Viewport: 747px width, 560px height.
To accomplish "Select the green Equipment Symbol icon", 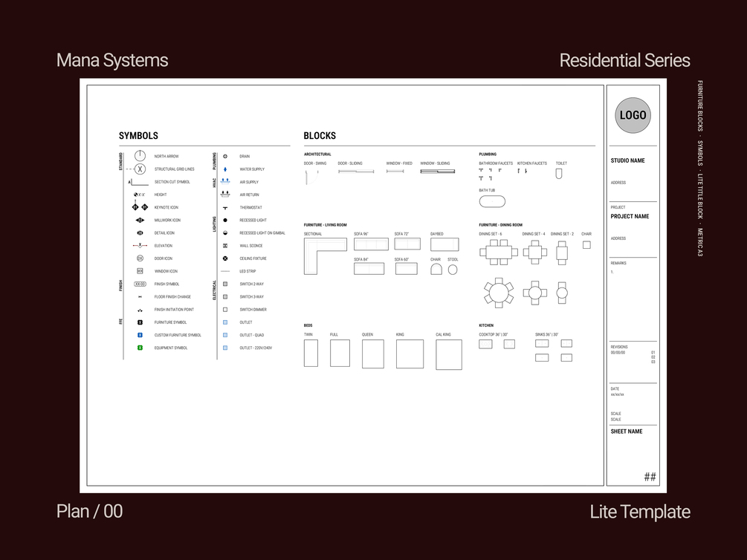I will (140, 348).
